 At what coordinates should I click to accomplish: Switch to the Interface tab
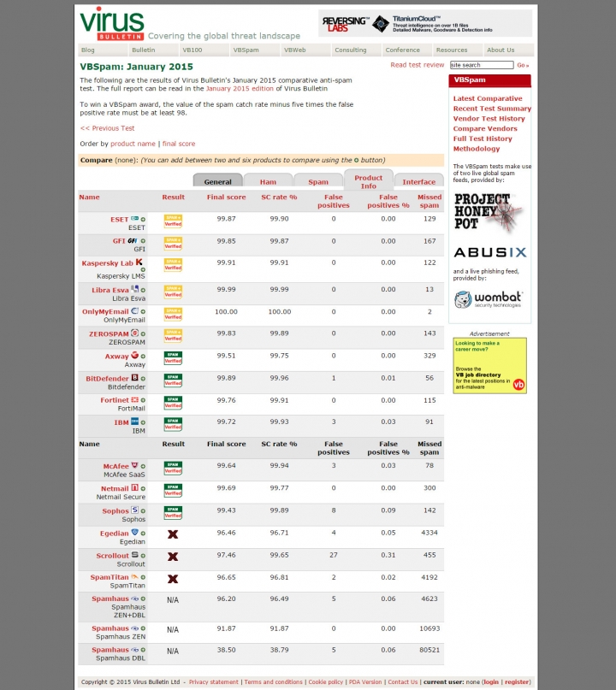[x=418, y=181]
